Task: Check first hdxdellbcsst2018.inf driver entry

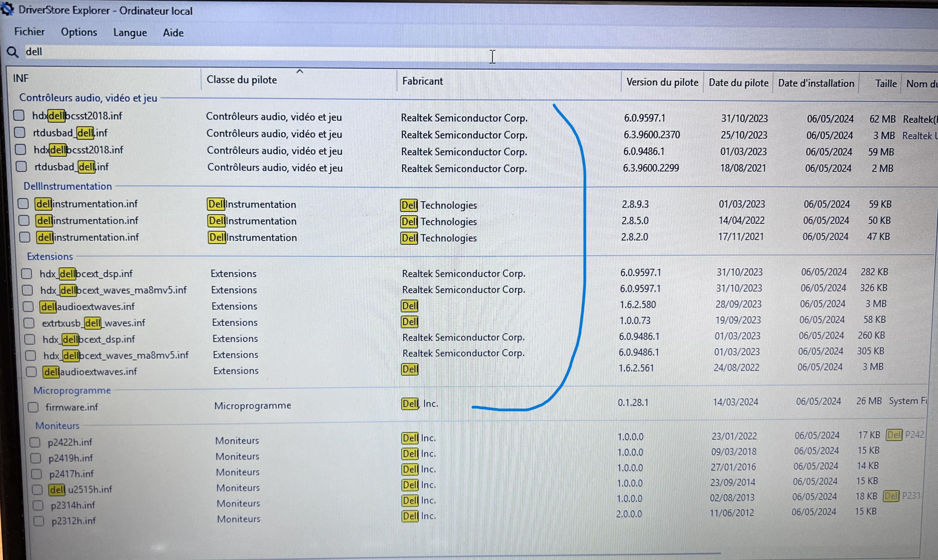Action: click(x=19, y=115)
